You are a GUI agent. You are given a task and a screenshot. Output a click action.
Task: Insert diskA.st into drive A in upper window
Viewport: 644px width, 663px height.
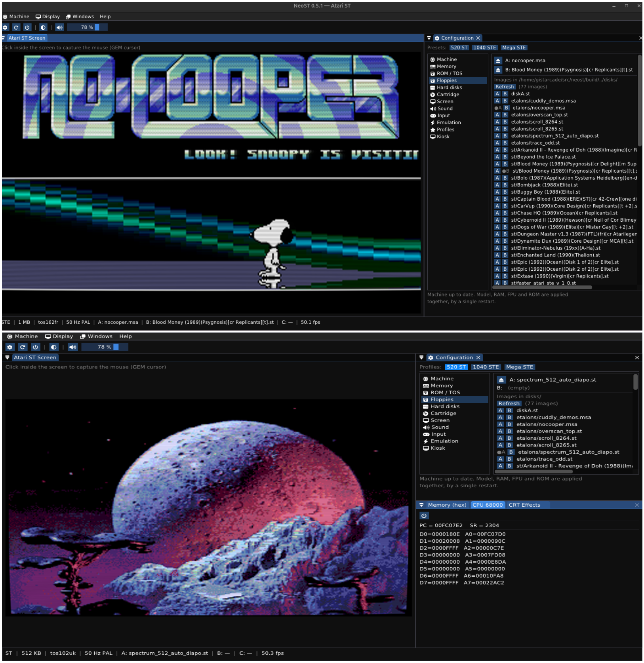coord(497,94)
